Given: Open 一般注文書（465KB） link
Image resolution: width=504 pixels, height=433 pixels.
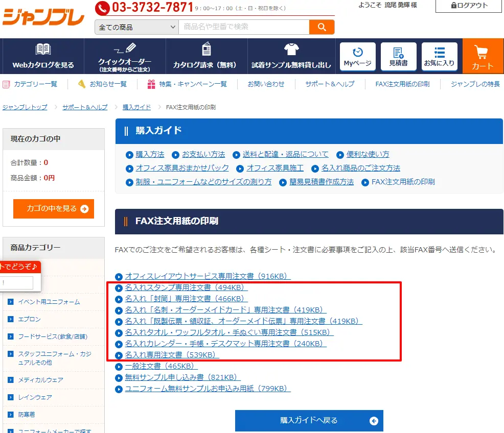Looking at the screenshot, I should [161, 366].
